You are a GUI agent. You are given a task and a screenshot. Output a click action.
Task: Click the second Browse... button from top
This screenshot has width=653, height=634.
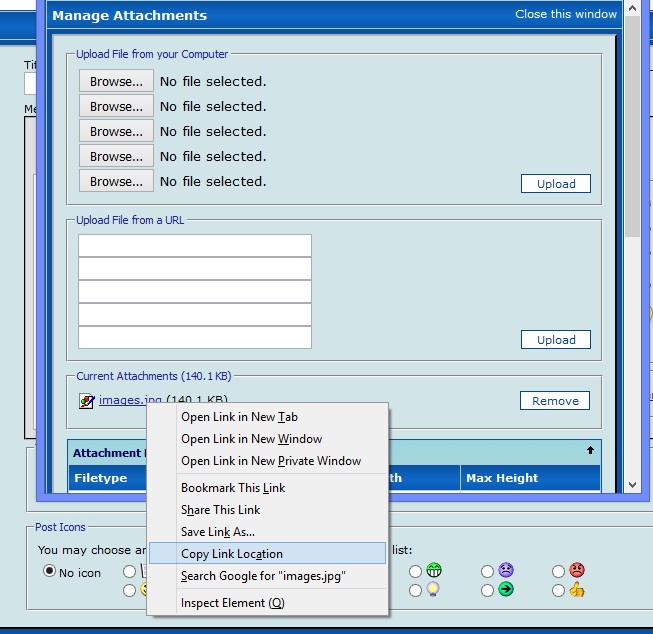(x=116, y=106)
